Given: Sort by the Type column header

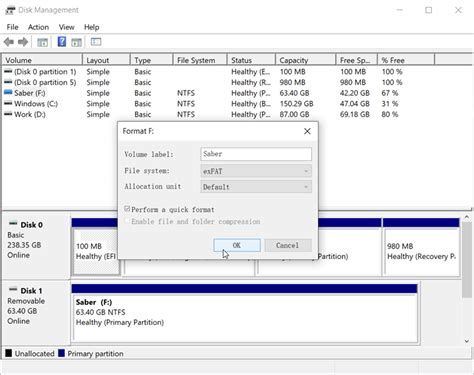Looking at the screenshot, I should coord(152,60).
